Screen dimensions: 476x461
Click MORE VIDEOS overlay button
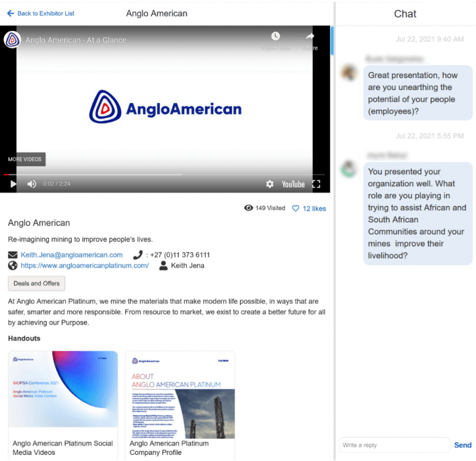(x=25, y=159)
